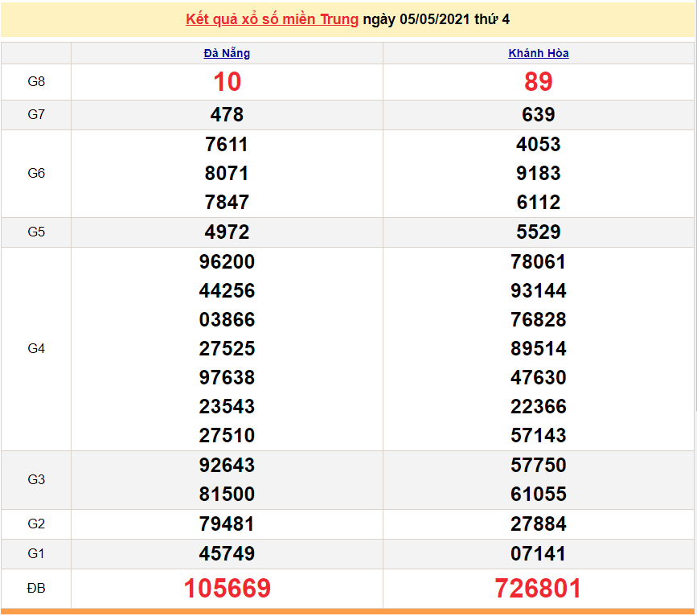Click the G6 number 9183
The width and height of the screenshot is (697, 616).
539,174
